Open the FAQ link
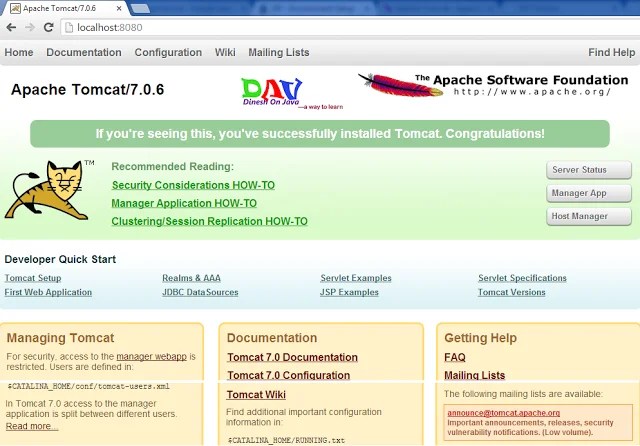The width and height of the screenshot is (640, 446). click(455, 357)
